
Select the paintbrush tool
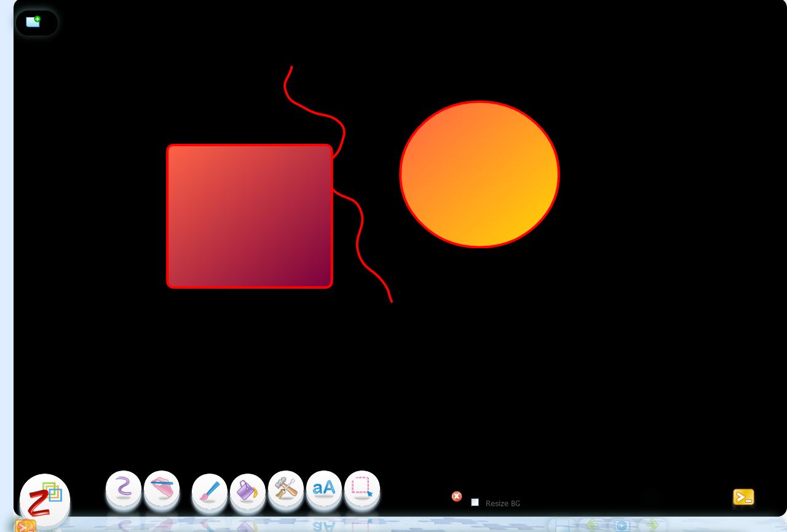click(x=210, y=491)
